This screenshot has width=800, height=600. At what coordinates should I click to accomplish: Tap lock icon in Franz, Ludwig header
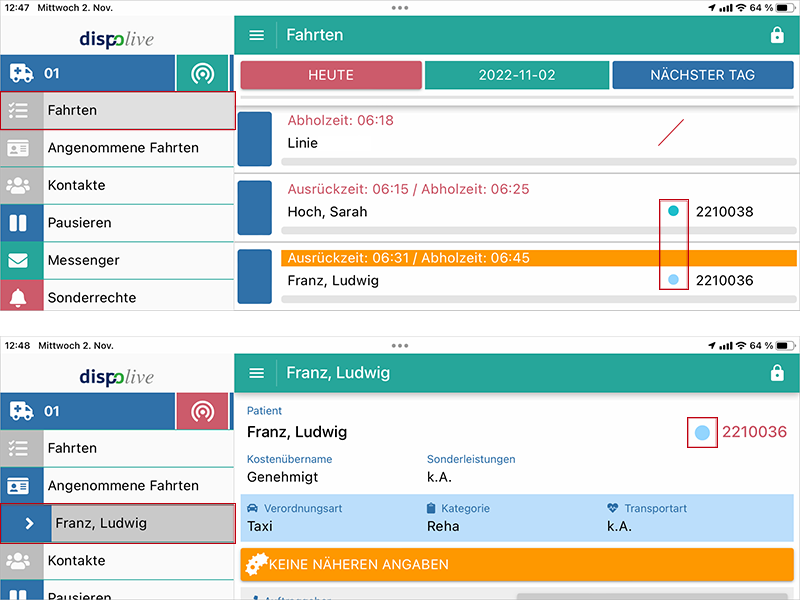click(777, 373)
